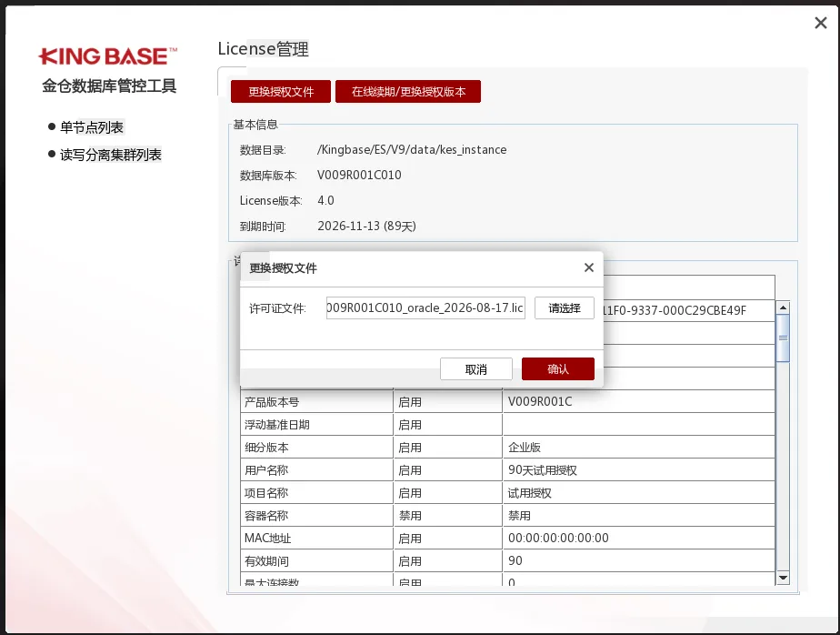840x635 pixels.
Task: Click the 禁用 value in 容器名称 row
Action: 638,515
